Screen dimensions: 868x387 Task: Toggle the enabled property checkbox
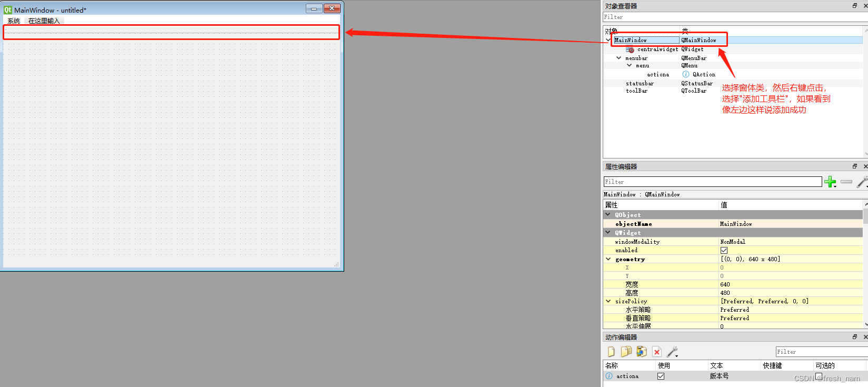[724, 251]
